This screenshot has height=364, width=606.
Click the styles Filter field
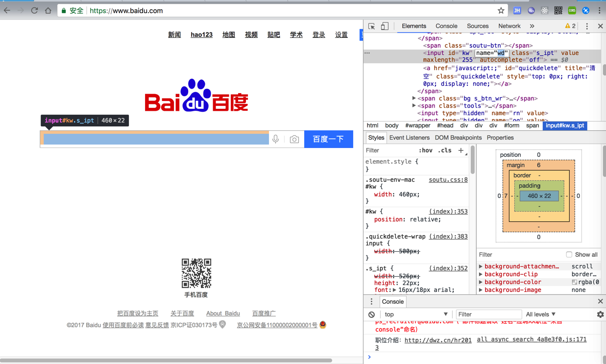coord(389,150)
